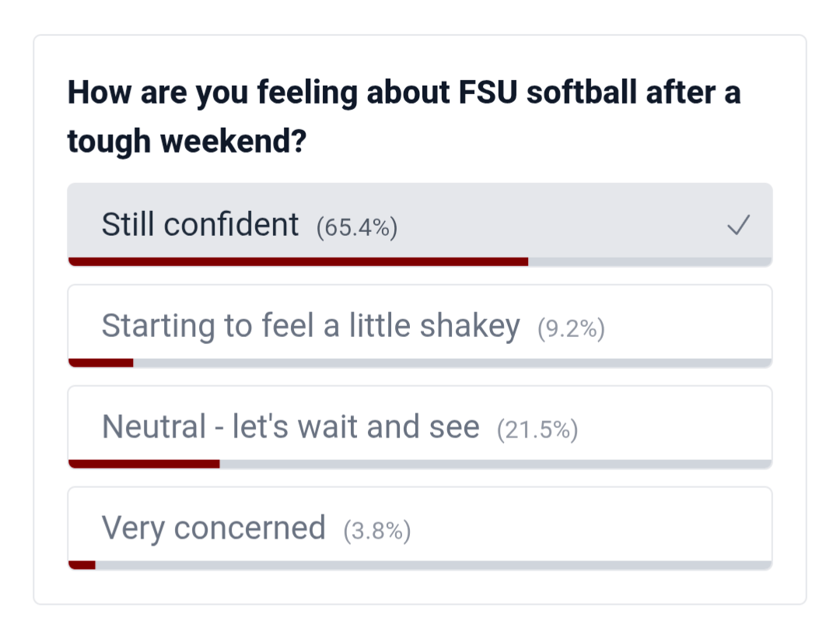Click the 9.2% result percentage label

point(571,328)
